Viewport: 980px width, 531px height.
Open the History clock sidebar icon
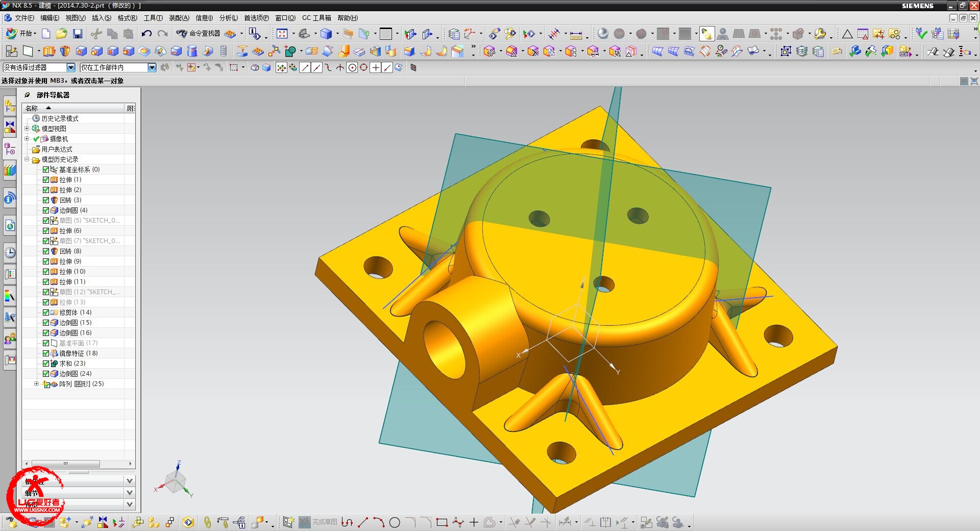click(x=10, y=252)
